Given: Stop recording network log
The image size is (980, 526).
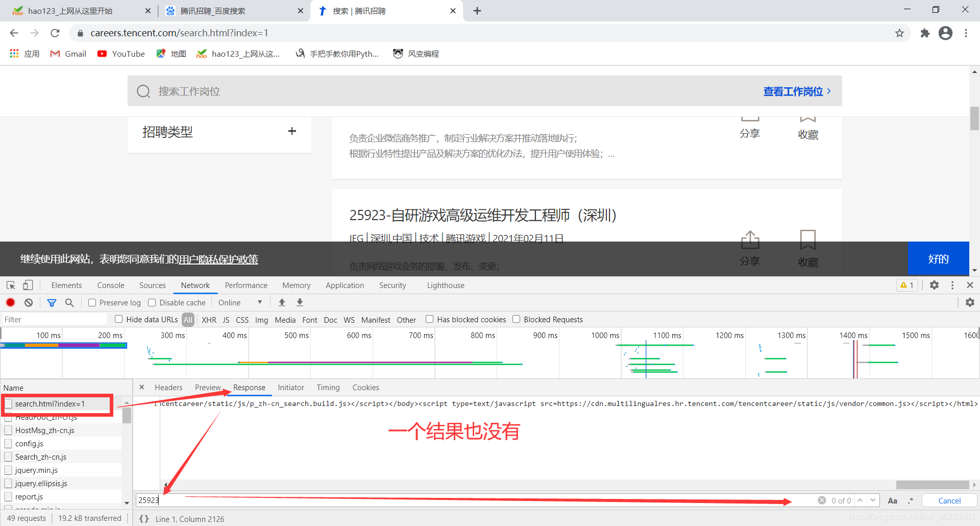Looking at the screenshot, I should coord(10,302).
